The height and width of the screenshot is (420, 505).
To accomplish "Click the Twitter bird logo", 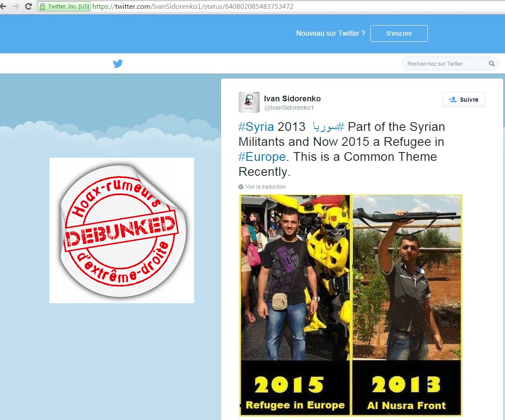I will [x=118, y=63].
